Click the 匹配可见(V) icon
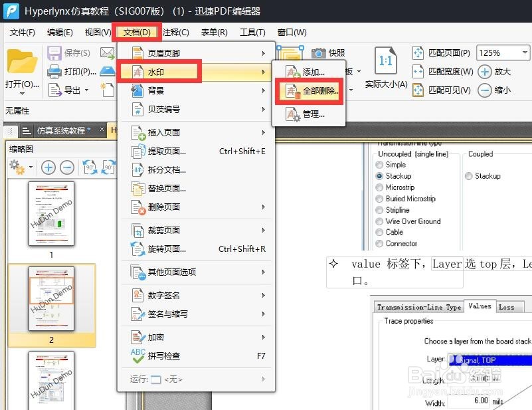The height and width of the screenshot is (410, 532). pyautogui.click(x=418, y=90)
